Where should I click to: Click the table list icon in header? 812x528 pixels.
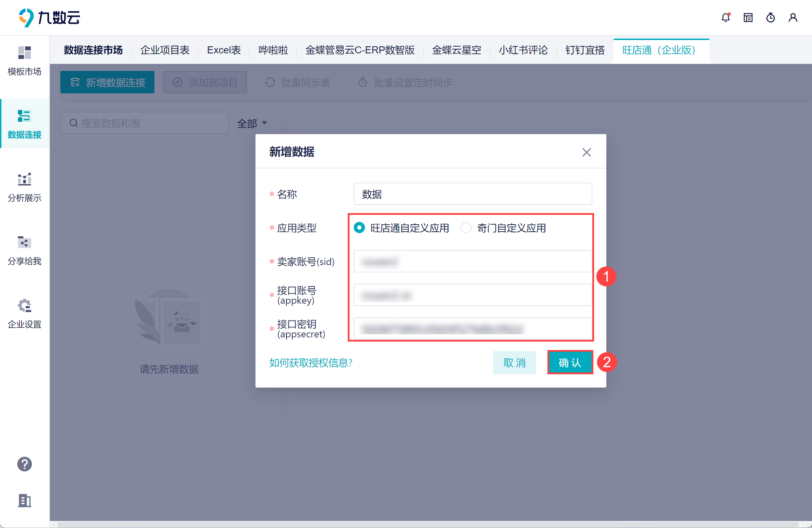(748, 18)
